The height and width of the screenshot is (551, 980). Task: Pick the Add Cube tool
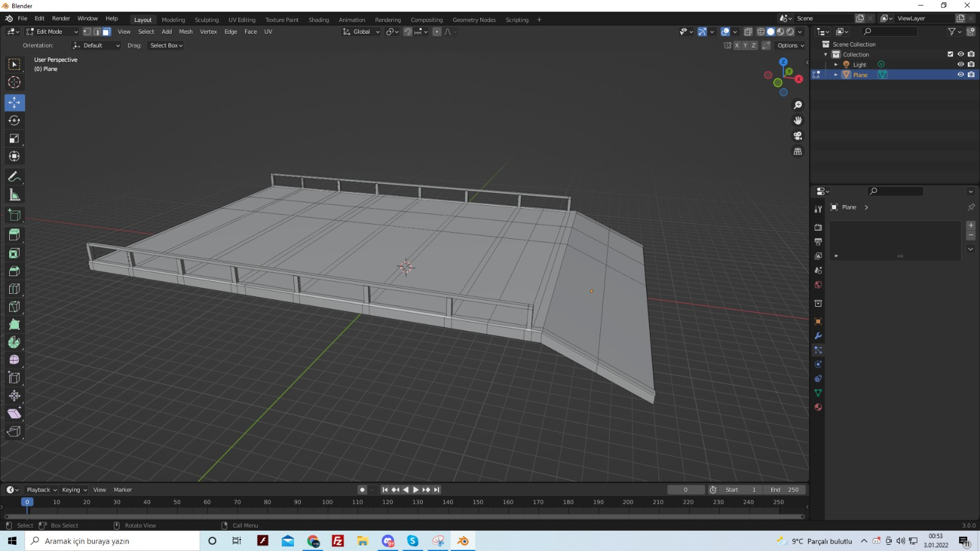point(14,215)
